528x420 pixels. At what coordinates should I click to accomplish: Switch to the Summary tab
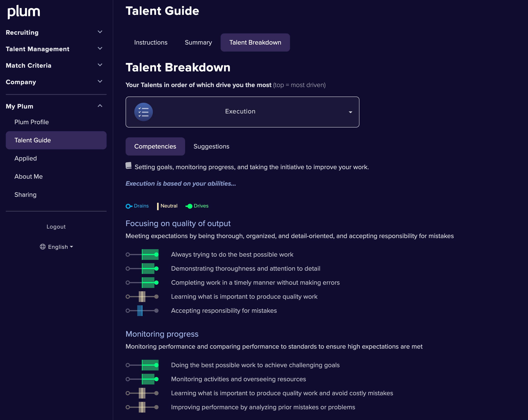click(198, 42)
